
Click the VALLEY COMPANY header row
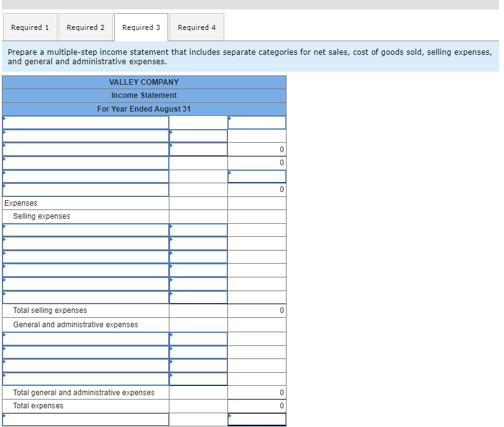click(x=143, y=82)
